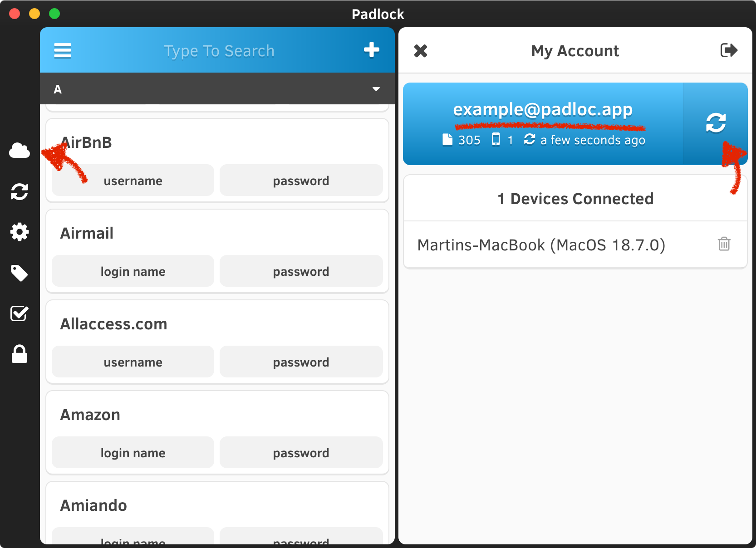Image resolution: width=756 pixels, height=548 pixels.
Task: Remove Martins-MacBook device with trash icon
Action: click(x=724, y=244)
